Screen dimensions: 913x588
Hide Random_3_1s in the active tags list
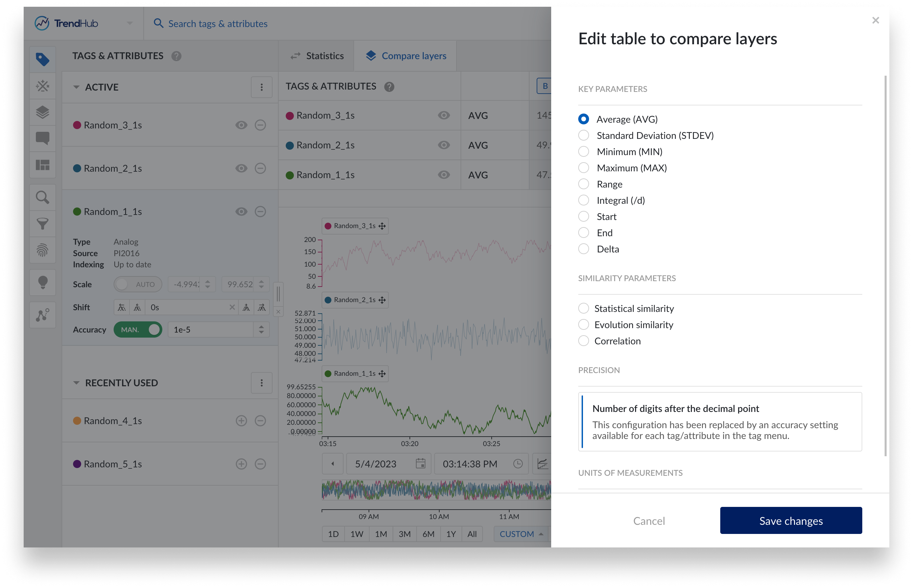[x=241, y=125]
